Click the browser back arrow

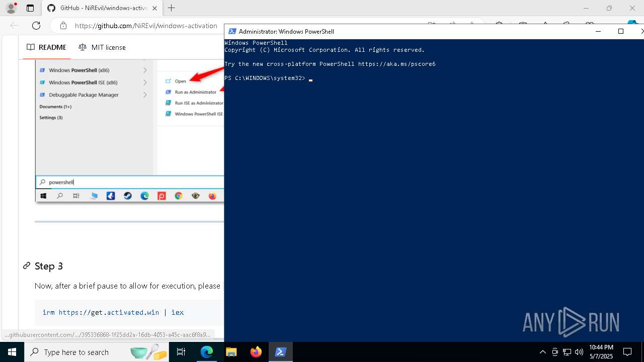click(14, 26)
